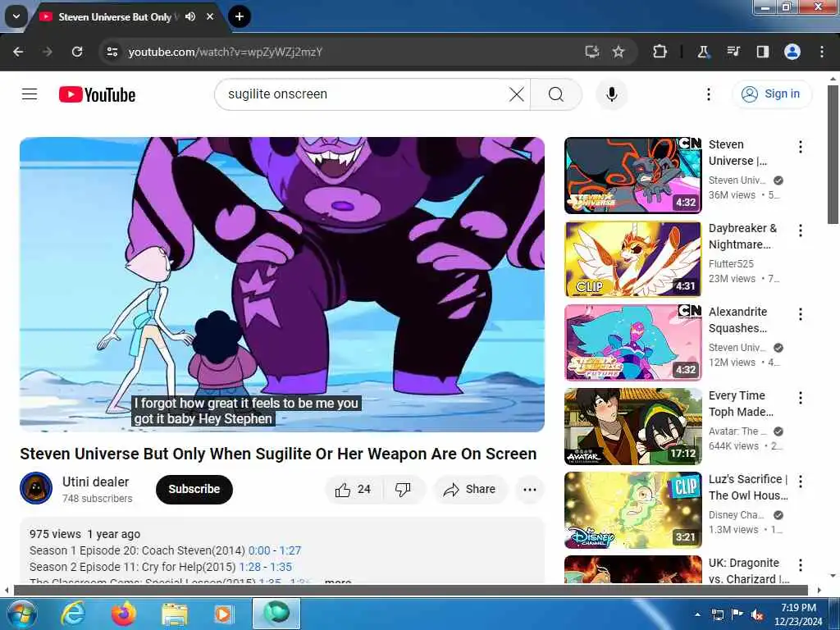Click the address bar URL
Image resolution: width=840 pixels, height=630 pixels.
tap(226, 52)
